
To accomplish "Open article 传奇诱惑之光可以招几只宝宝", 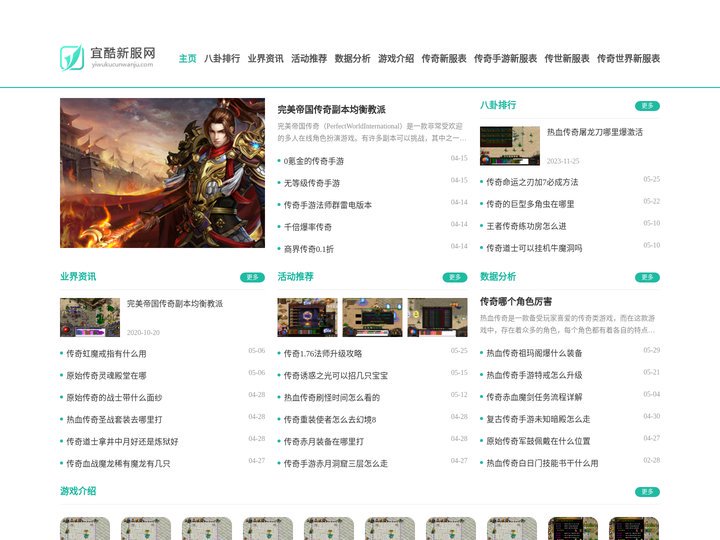I will [336, 376].
